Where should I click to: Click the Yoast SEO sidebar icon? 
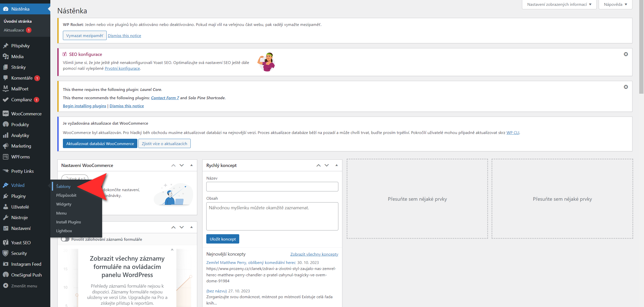coord(6,243)
